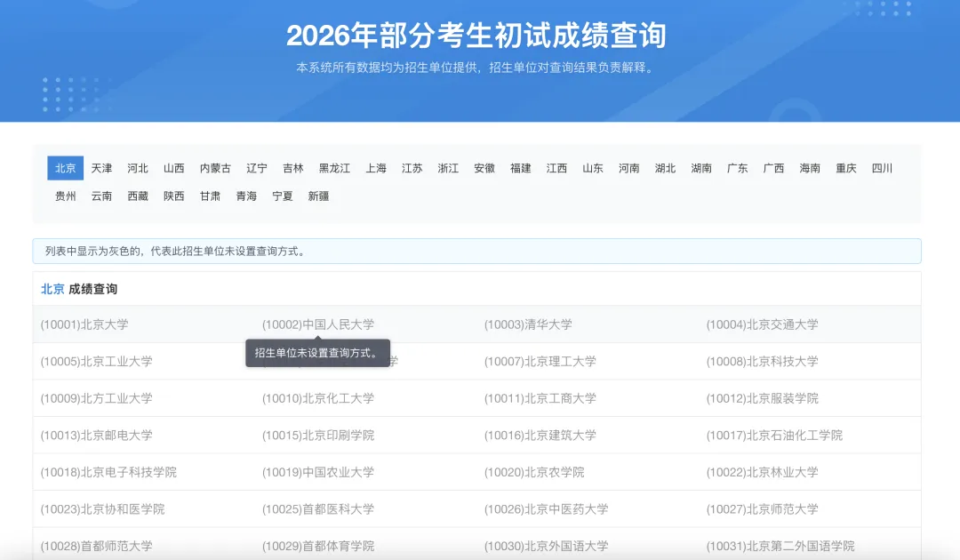
Task: Choose the 湖南 tab
Action: pyautogui.click(x=701, y=168)
